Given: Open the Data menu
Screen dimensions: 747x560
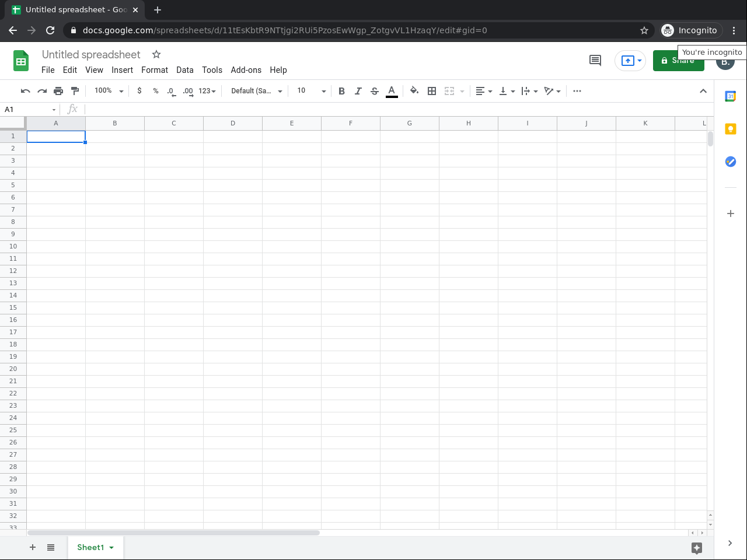Looking at the screenshot, I should coord(185,70).
